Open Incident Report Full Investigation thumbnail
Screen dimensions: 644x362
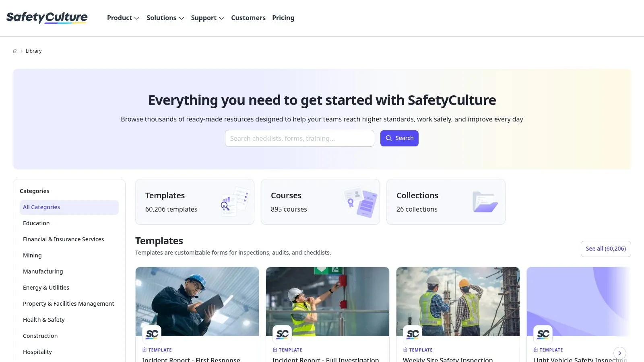click(328, 302)
